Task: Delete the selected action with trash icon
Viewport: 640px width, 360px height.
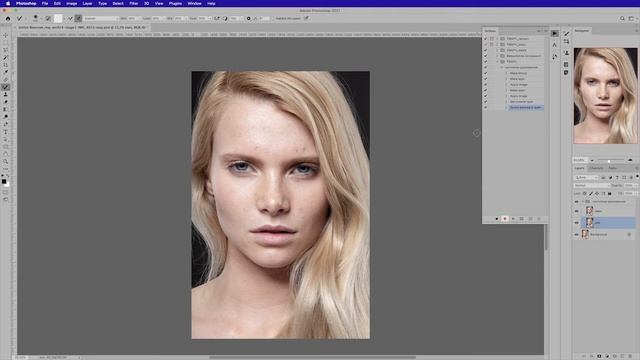Action: pyautogui.click(x=539, y=219)
